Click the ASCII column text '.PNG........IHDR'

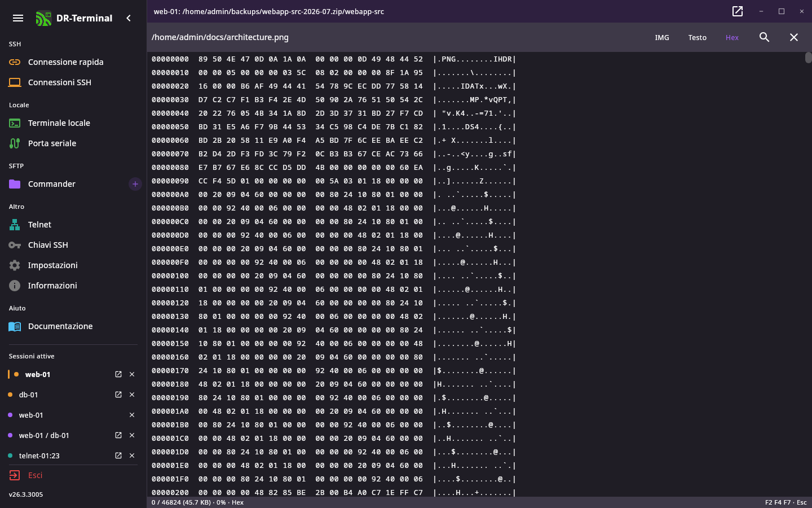(x=475, y=59)
